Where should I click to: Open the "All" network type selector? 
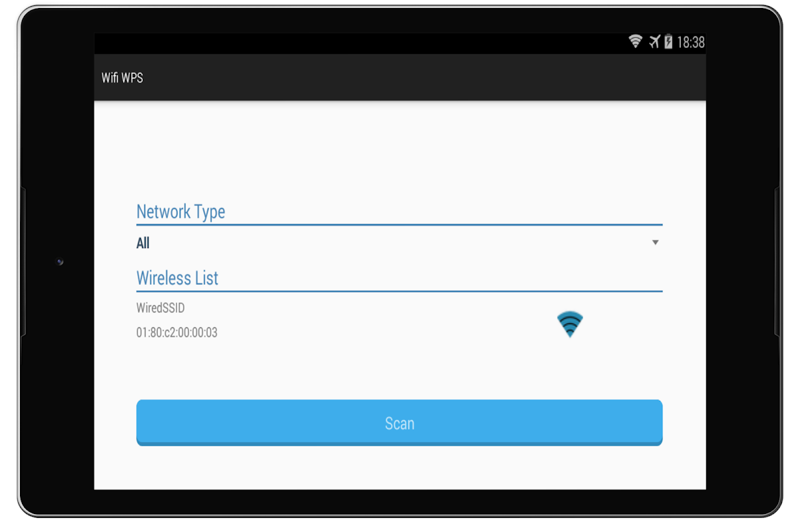399,243
